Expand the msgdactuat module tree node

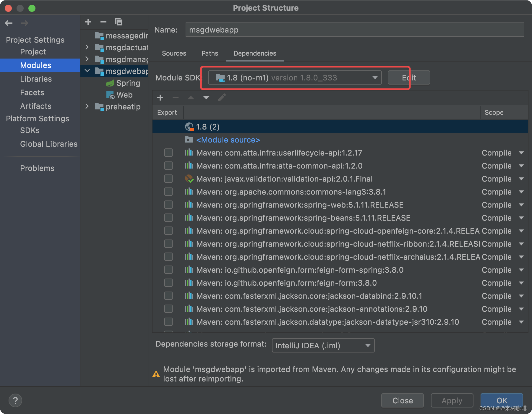pyautogui.click(x=87, y=47)
